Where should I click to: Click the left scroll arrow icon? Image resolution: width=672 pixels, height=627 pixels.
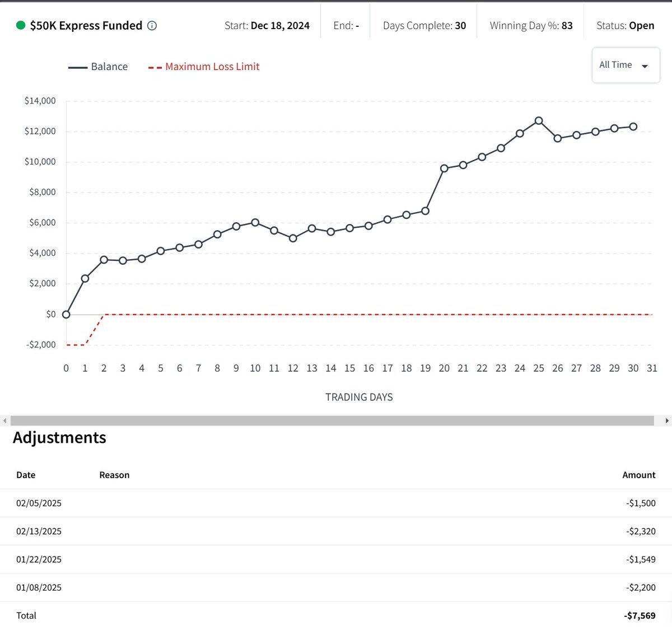pyautogui.click(x=4, y=419)
